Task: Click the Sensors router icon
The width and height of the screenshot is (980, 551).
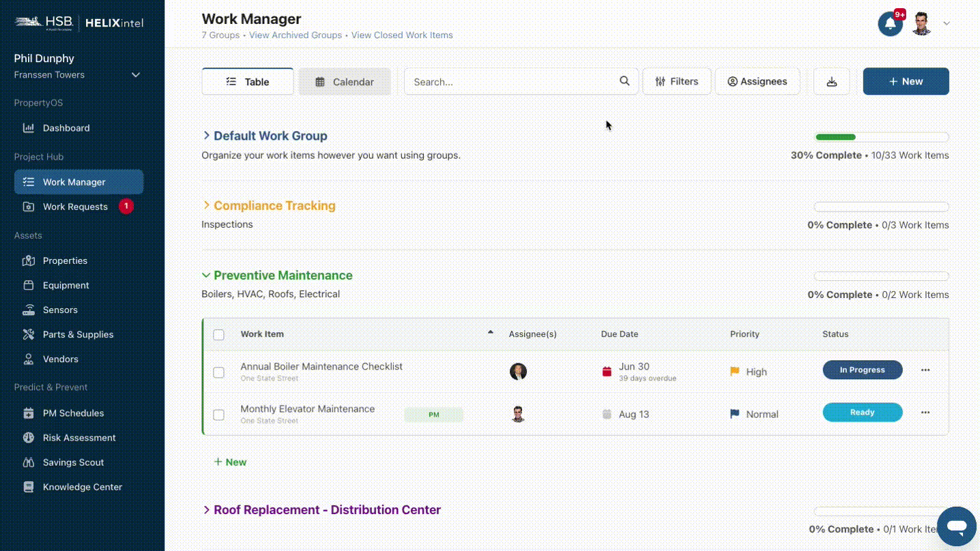Action: click(29, 310)
